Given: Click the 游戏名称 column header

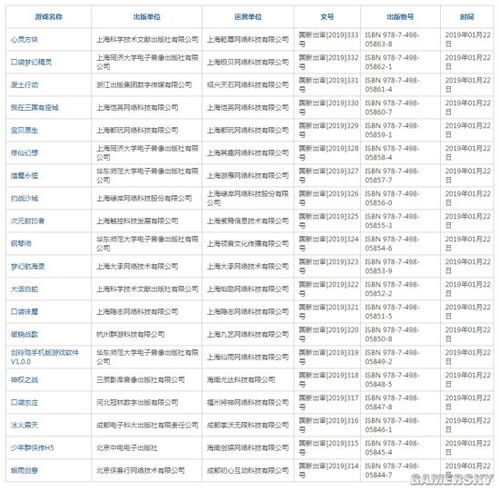Looking at the screenshot, I should click(49, 17).
